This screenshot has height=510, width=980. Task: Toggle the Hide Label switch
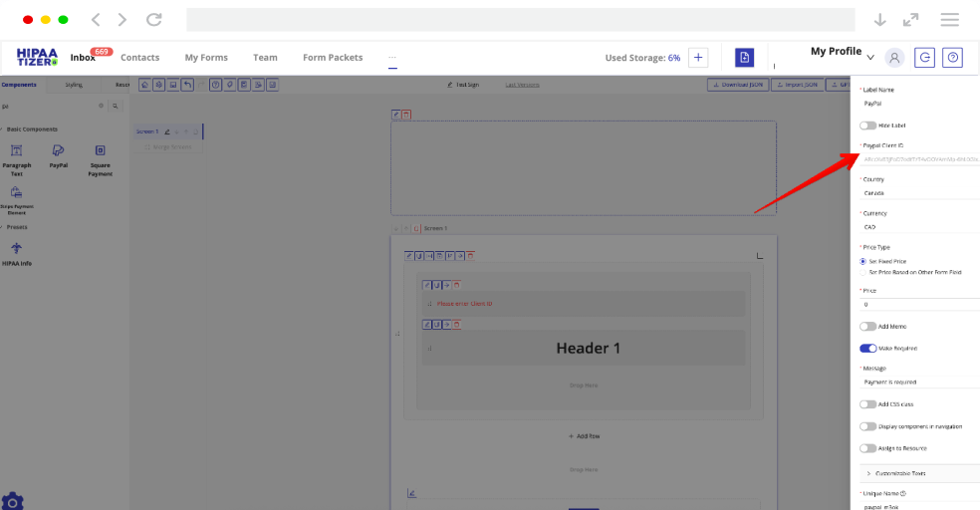[x=867, y=126]
